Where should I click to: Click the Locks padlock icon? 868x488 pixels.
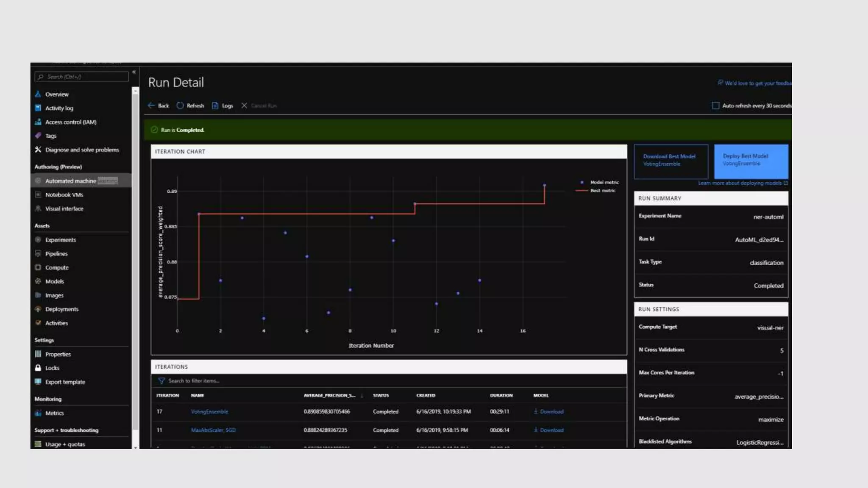(38, 368)
